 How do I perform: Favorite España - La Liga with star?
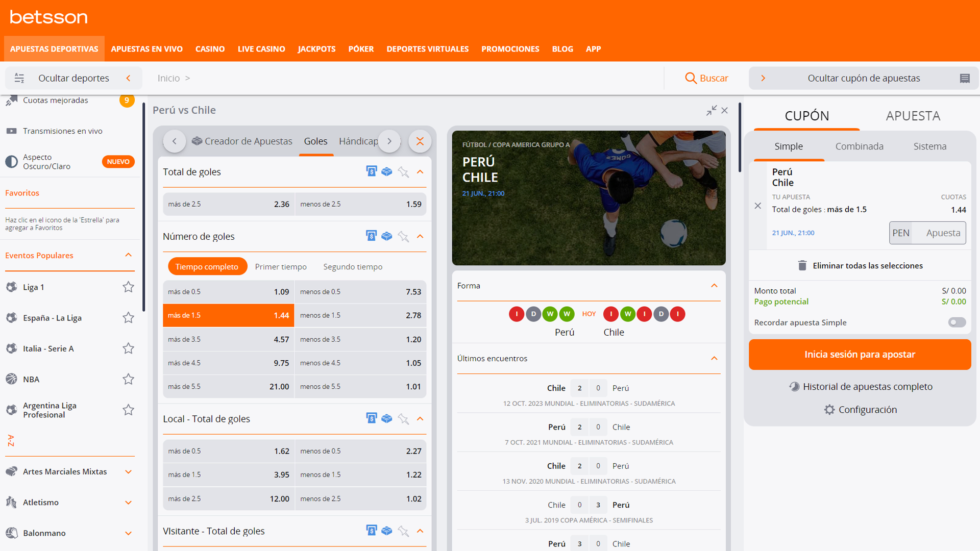point(128,318)
